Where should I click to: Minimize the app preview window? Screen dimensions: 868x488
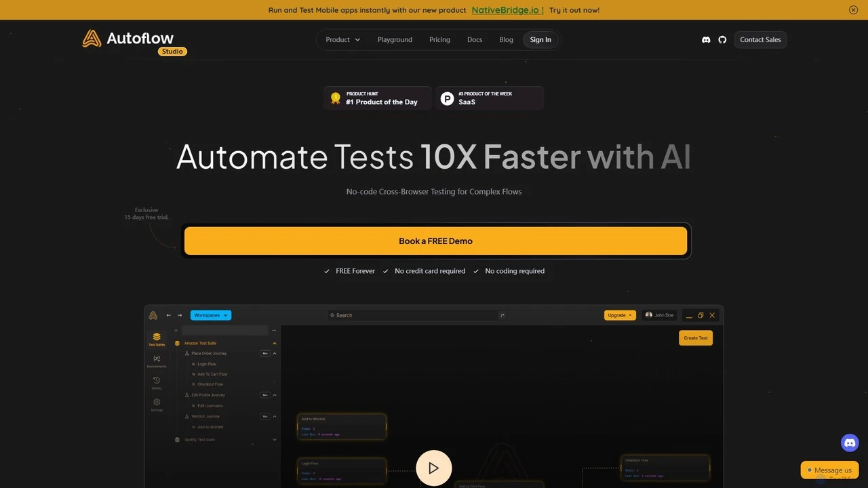(x=690, y=316)
